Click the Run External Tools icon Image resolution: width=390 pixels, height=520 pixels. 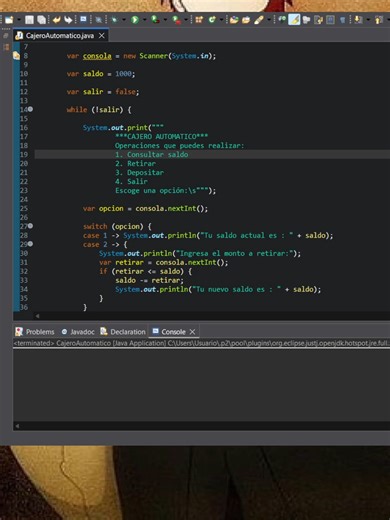pos(176,20)
